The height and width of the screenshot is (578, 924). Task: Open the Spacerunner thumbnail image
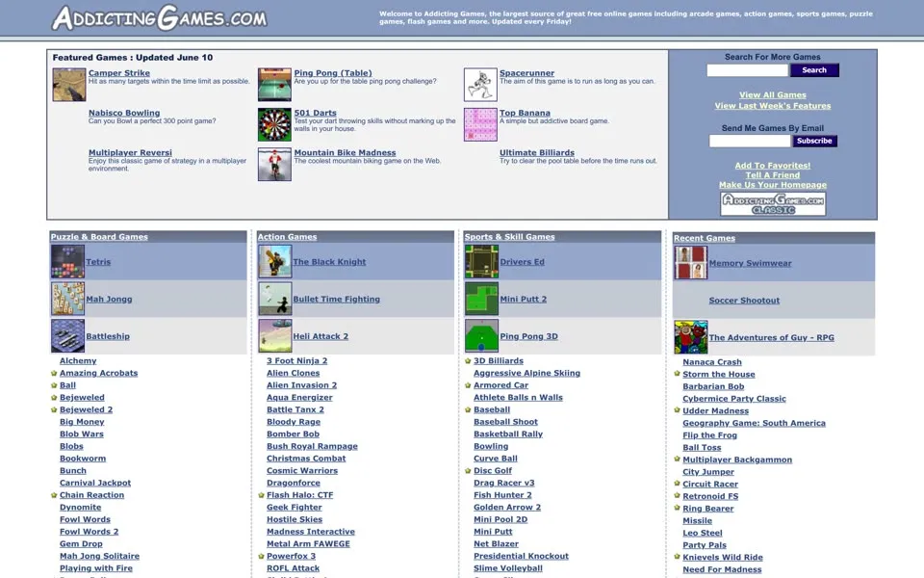(x=480, y=85)
